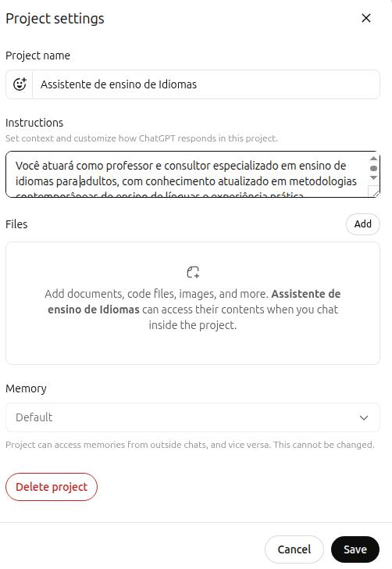This screenshot has width=392, height=569.
Task: Click the Memory section label
Action: [x=26, y=388]
